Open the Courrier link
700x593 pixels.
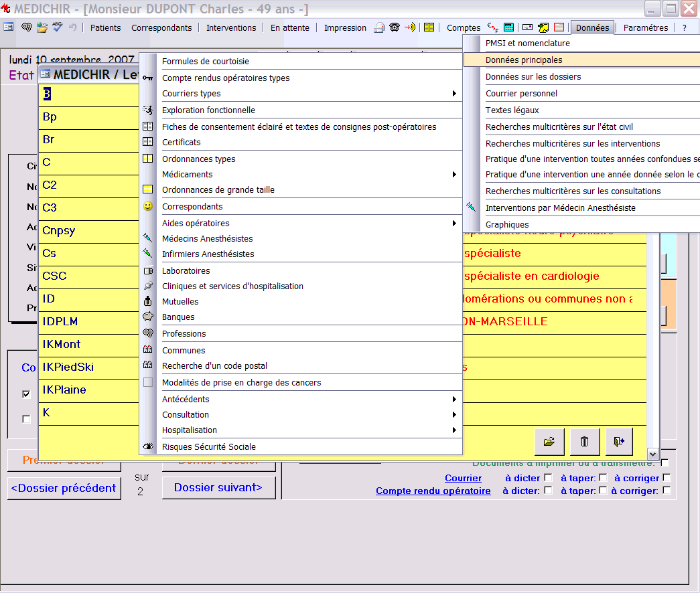[463, 478]
